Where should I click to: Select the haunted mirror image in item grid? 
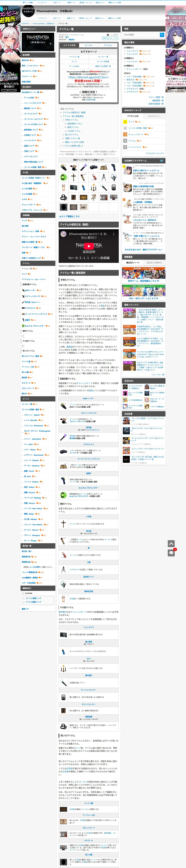pos(63,207)
